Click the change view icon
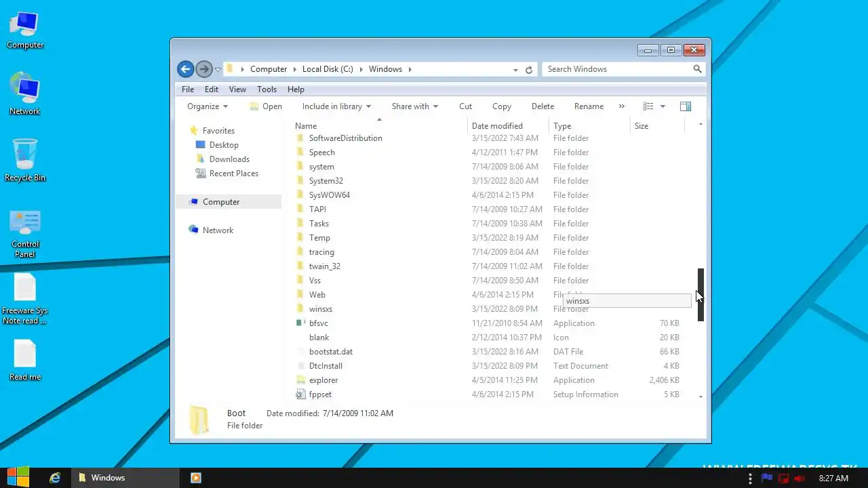Screen dimensions: 868x488 pyautogui.click(x=648, y=106)
